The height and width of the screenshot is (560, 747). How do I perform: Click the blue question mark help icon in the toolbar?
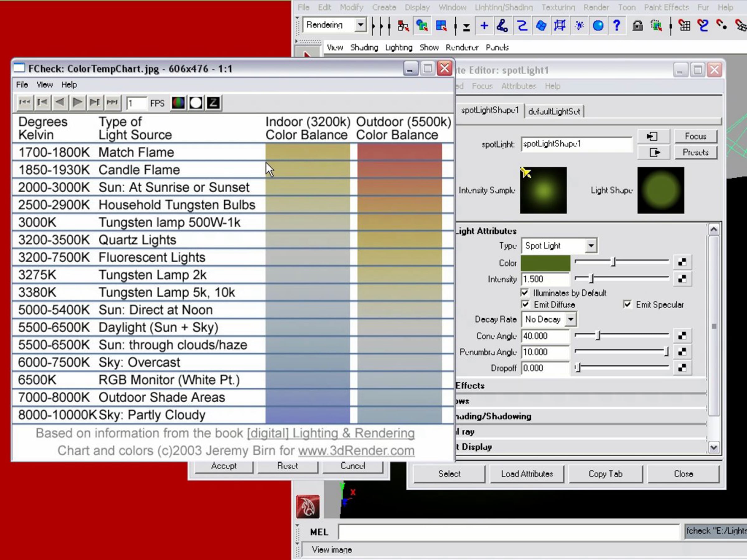coord(616,26)
